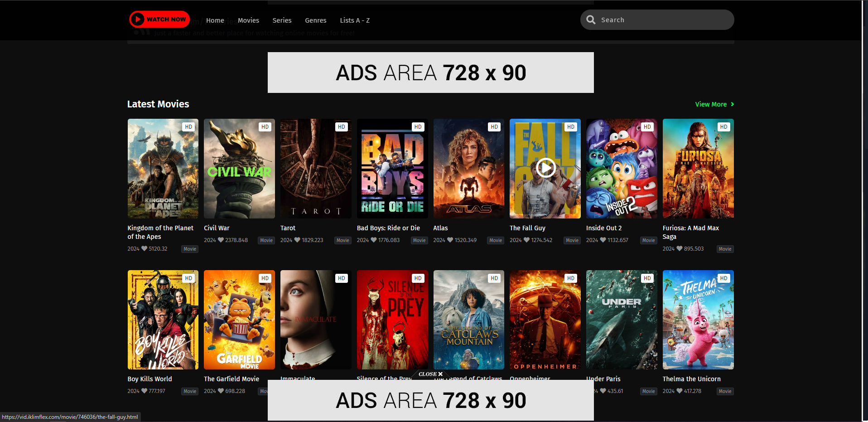Click heart icon under The Garfield Movie
868x422 pixels.
pyautogui.click(x=221, y=391)
